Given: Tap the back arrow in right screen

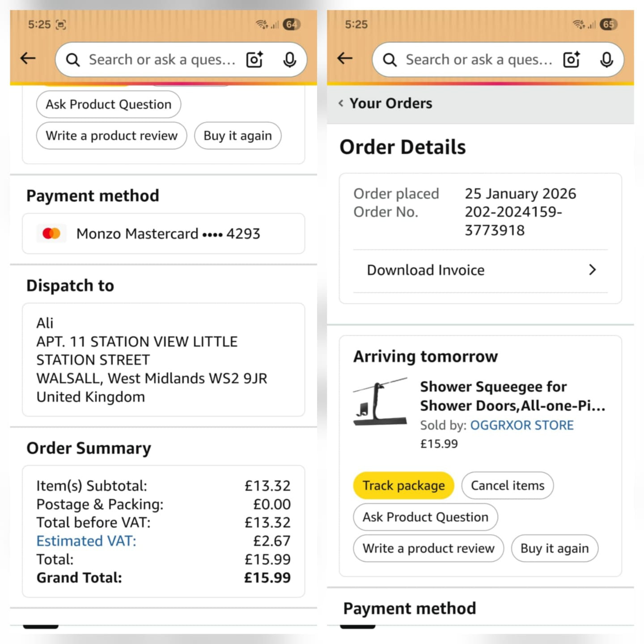Looking at the screenshot, I should 345,58.
